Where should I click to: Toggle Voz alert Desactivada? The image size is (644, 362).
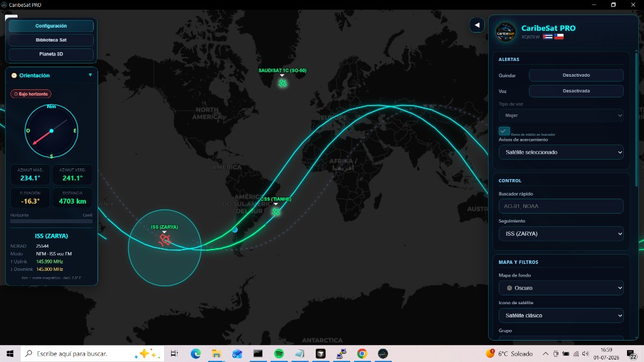576,90
